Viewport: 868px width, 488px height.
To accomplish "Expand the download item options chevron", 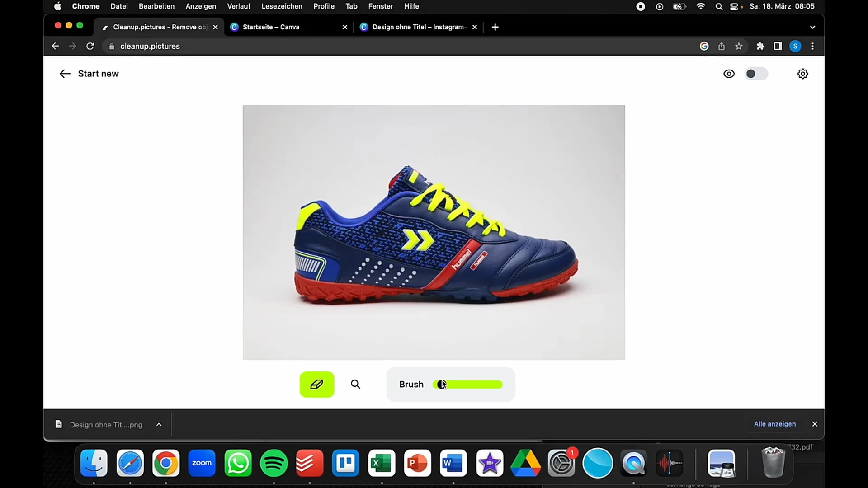I will tap(159, 424).
